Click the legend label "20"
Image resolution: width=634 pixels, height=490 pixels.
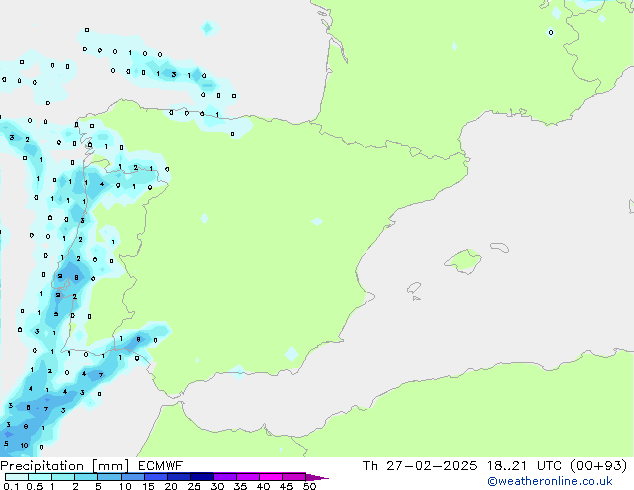171,486
